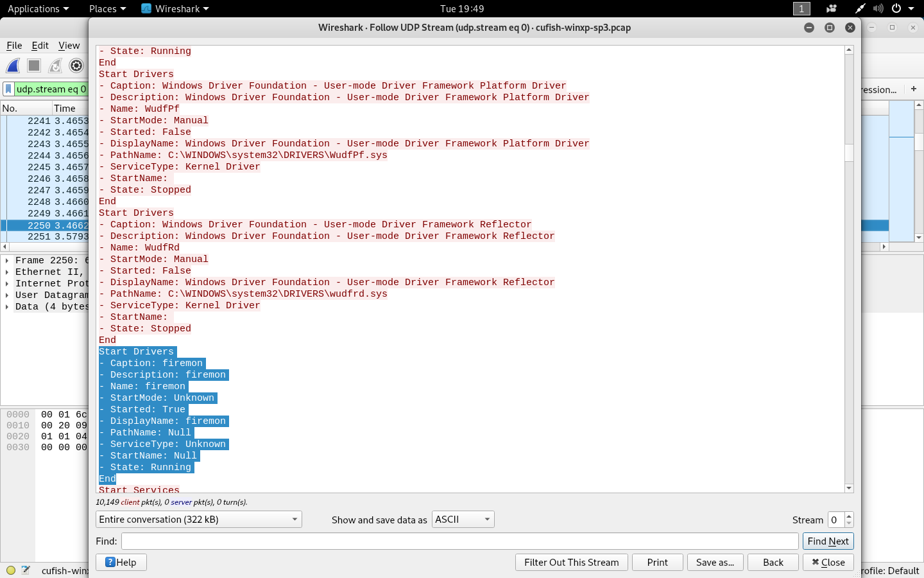Select packet 2245 in the packet list
This screenshot has height=578, width=924.
coord(45,167)
